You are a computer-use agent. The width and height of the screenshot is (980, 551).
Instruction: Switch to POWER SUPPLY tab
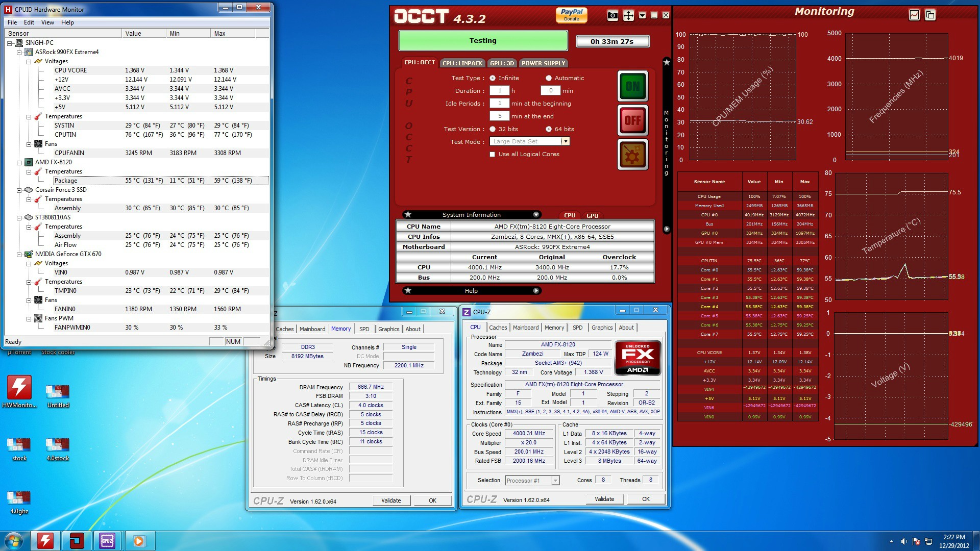(543, 63)
